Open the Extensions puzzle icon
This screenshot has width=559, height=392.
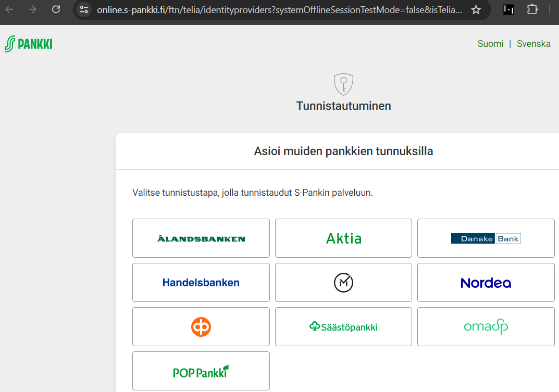coord(532,9)
